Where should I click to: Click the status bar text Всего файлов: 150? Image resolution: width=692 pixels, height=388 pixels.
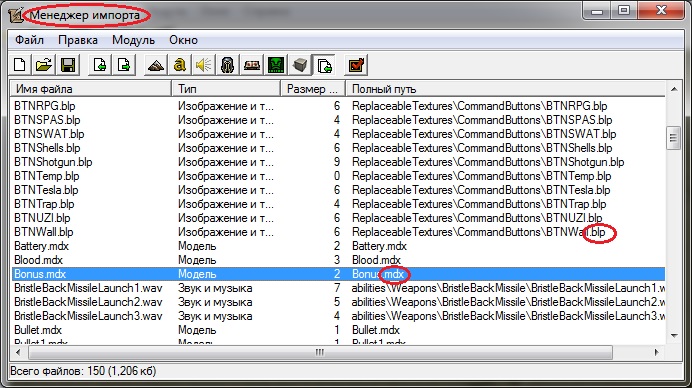(83, 371)
